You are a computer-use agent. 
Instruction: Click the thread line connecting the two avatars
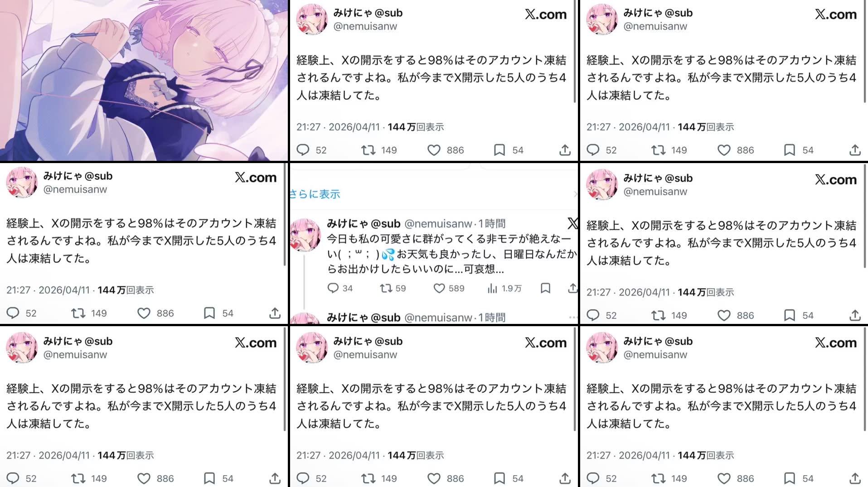pos(305,281)
